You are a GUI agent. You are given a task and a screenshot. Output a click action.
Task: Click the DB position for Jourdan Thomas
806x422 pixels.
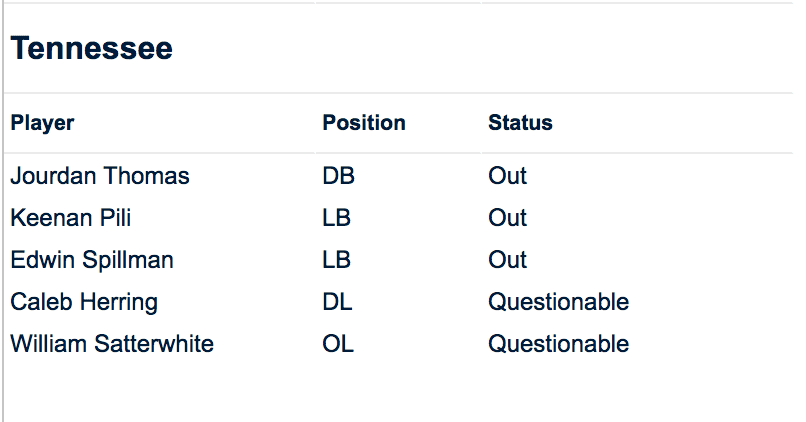point(339,177)
